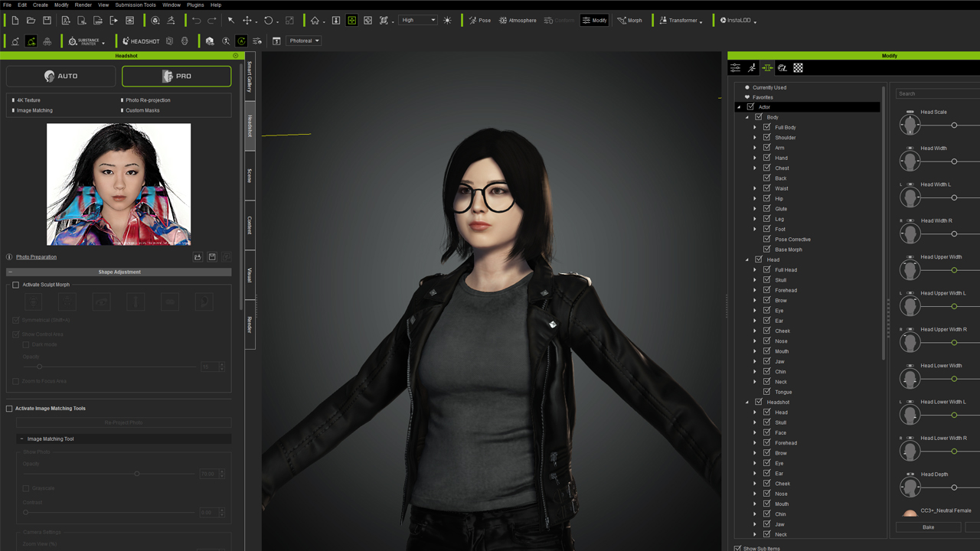The height and width of the screenshot is (551, 980).
Task: Click the Open Project folder icon
Action: (x=31, y=20)
